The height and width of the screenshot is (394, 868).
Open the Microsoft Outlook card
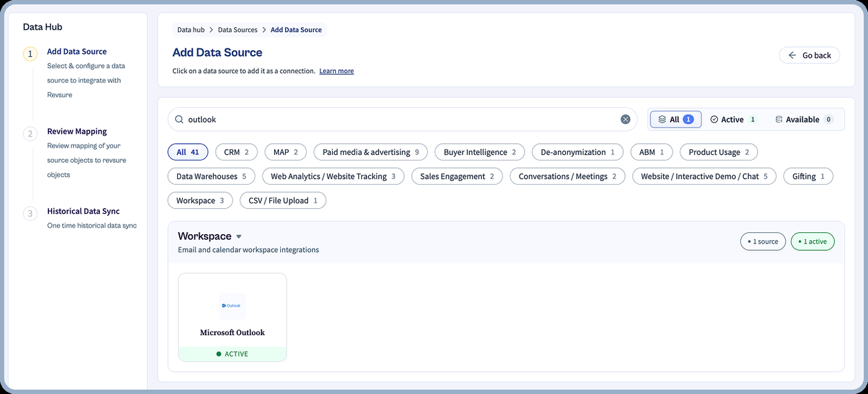pyautogui.click(x=232, y=317)
